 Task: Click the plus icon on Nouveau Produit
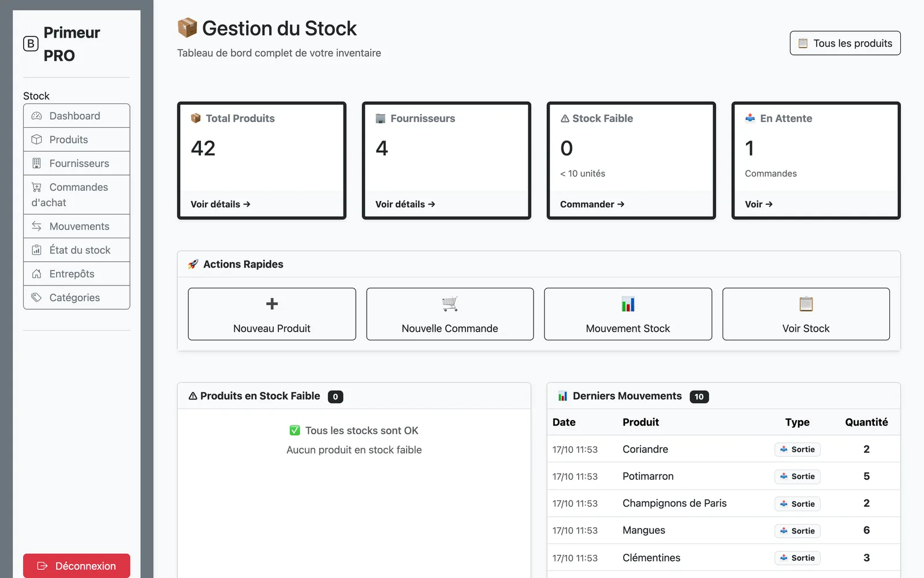[x=272, y=303]
